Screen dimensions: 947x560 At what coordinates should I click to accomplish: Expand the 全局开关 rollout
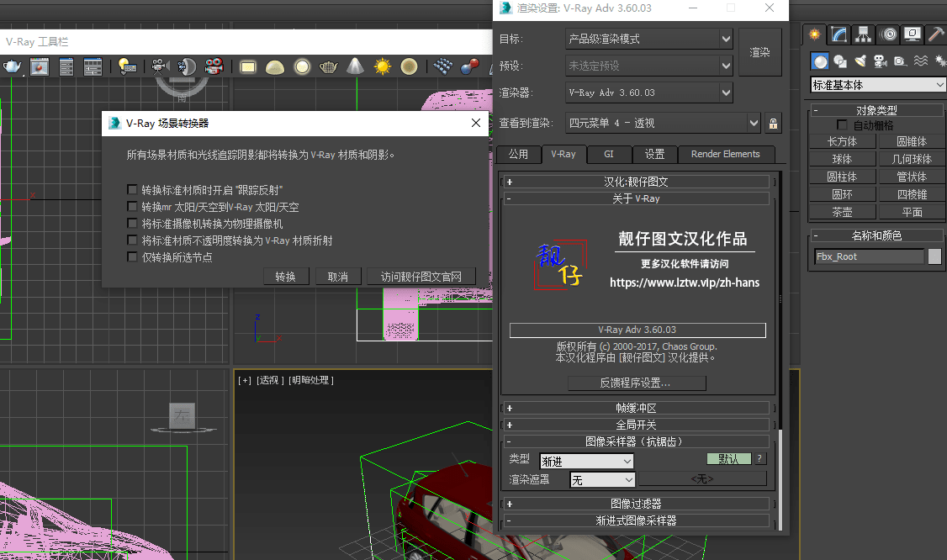coord(636,425)
